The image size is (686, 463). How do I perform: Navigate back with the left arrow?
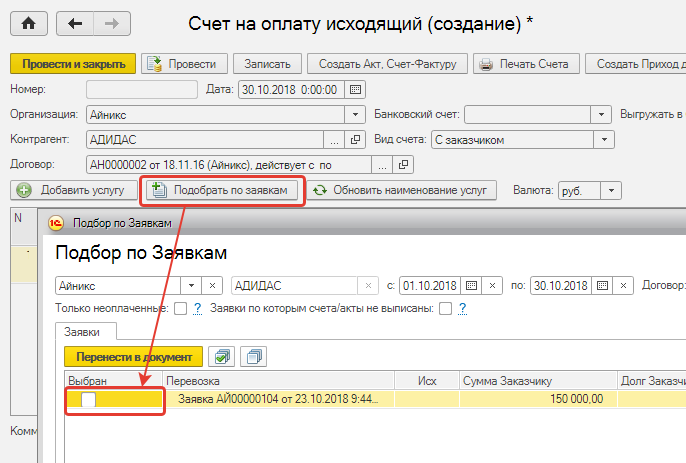click(75, 24)
